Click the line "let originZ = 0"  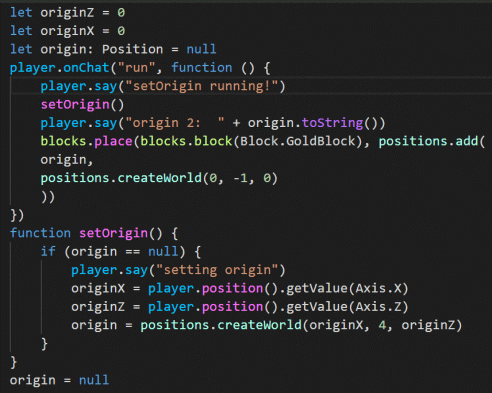click(67, 13)
